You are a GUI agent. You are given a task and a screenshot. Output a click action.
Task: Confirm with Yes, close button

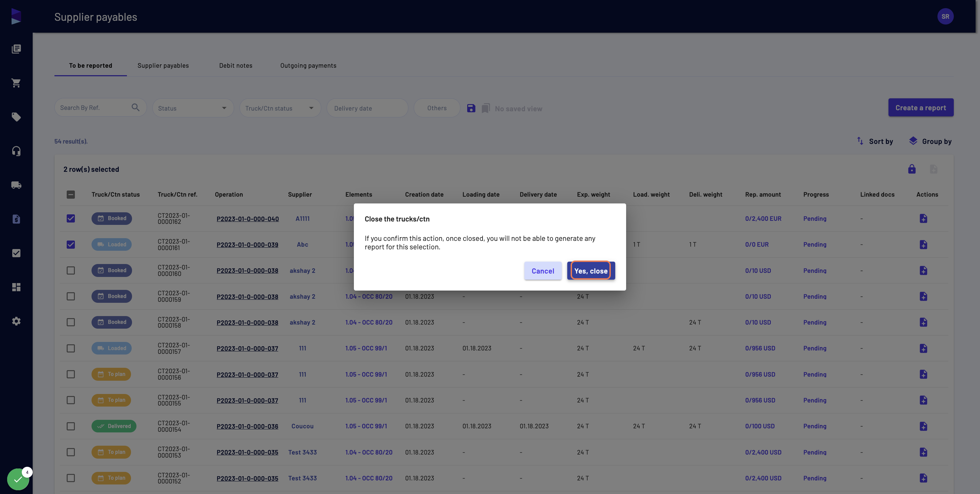(591, 271)
